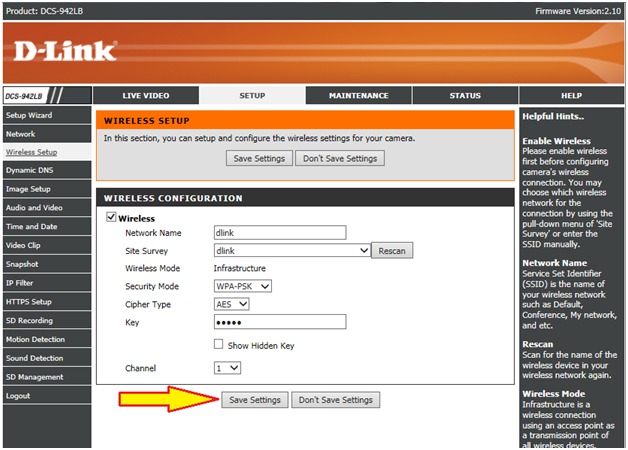Click Logout in the sidebar
628x450 pixels.
[x=18, y=395]
